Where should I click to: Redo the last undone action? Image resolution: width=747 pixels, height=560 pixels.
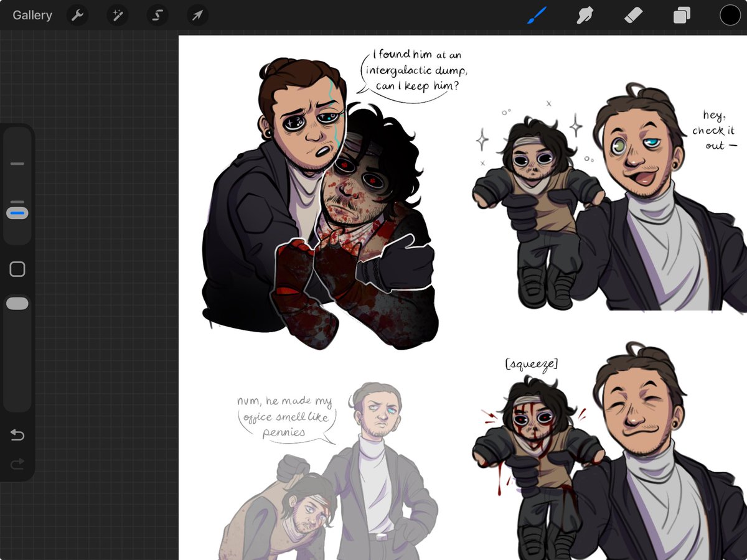pyautogui.click(x=17, y=463)
